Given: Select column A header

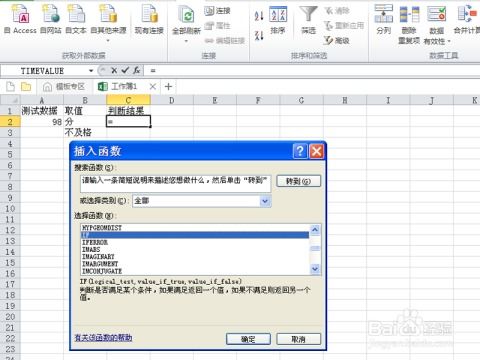Looking at the screenshot, I should [x=42, y=100].
